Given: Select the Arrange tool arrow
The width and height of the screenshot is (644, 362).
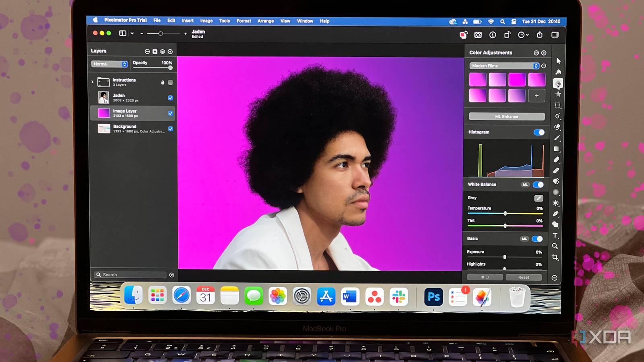Looking at the screenshot, I should 558,61.
